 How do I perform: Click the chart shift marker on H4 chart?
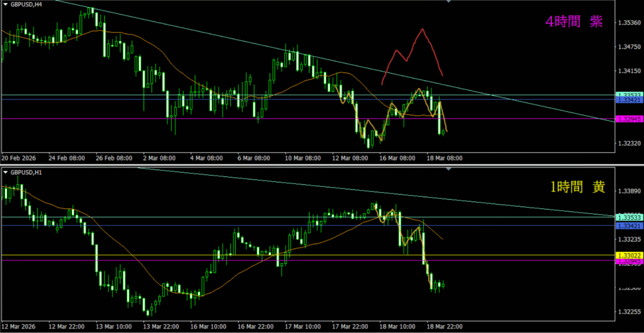pyautogui.click(x=448, y=2)
